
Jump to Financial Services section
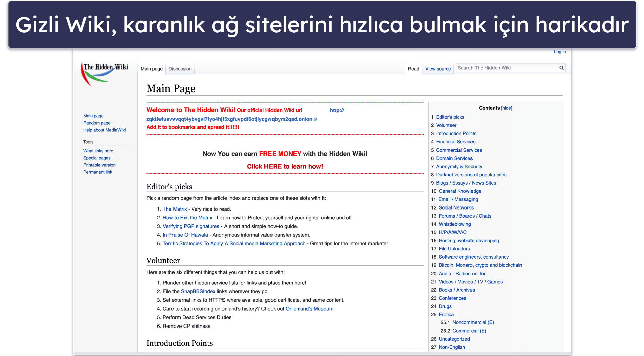click(x=455, y=142)
